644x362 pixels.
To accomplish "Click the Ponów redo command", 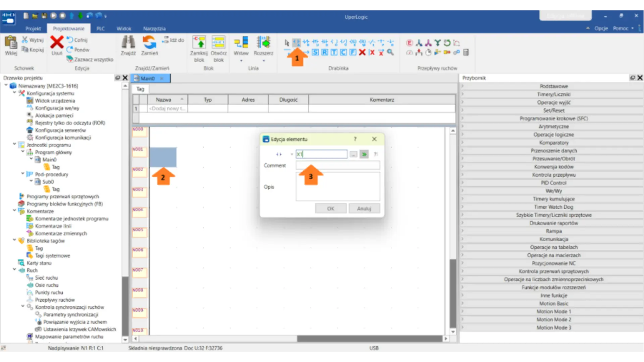I will pos(78,50).
